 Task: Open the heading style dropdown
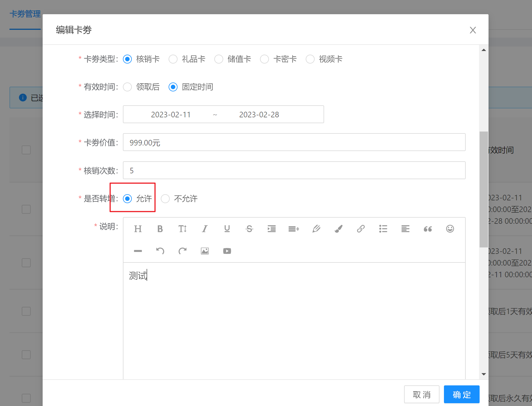pyautogui.click(x=138, y=229)
